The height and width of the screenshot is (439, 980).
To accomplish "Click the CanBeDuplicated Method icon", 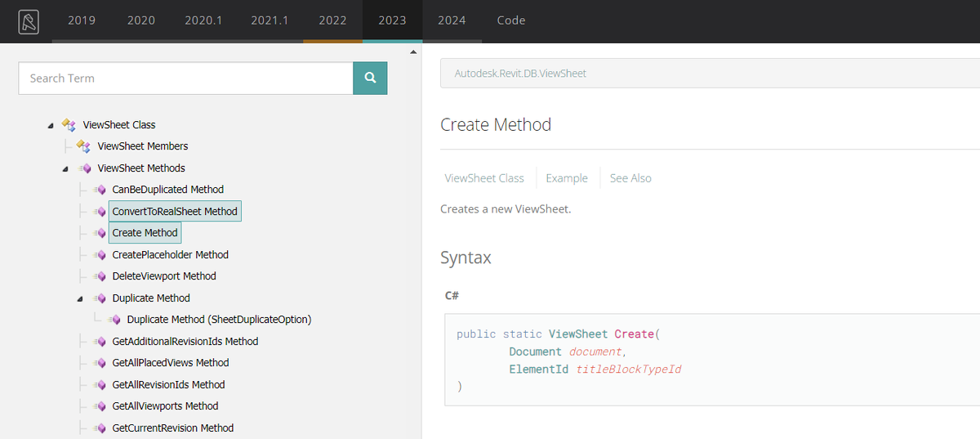I will 100,190.
